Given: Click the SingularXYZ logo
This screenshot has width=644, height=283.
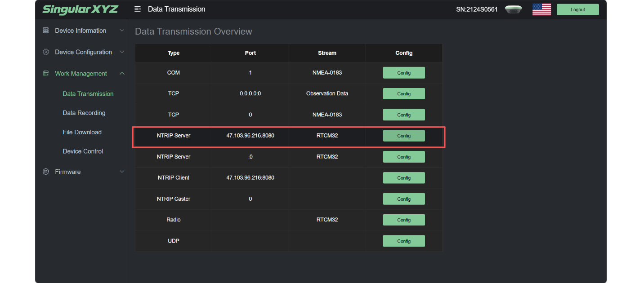Looking at the screenshot, I should point(80,9).
